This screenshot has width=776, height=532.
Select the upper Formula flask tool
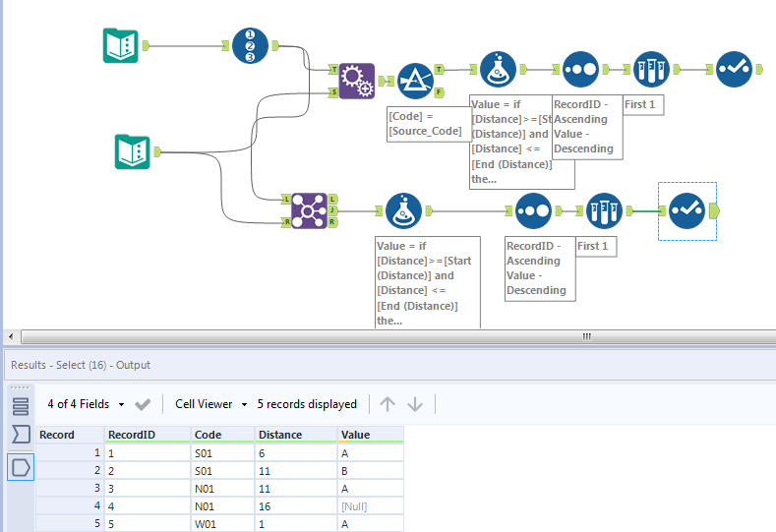tap(498, 69)
